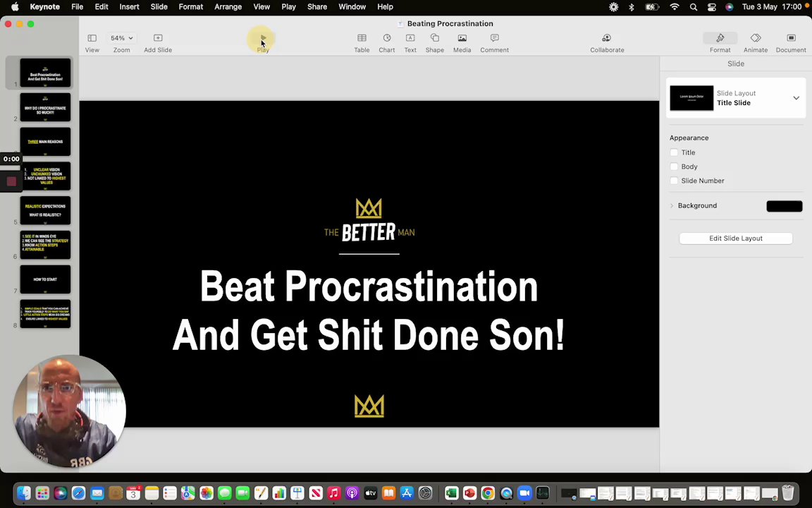Image resolution: width=812 pixels, height=508 pixels.
Task: Switch to the Animate inspector
Action: pyautogui.click(x=756, y=38)
